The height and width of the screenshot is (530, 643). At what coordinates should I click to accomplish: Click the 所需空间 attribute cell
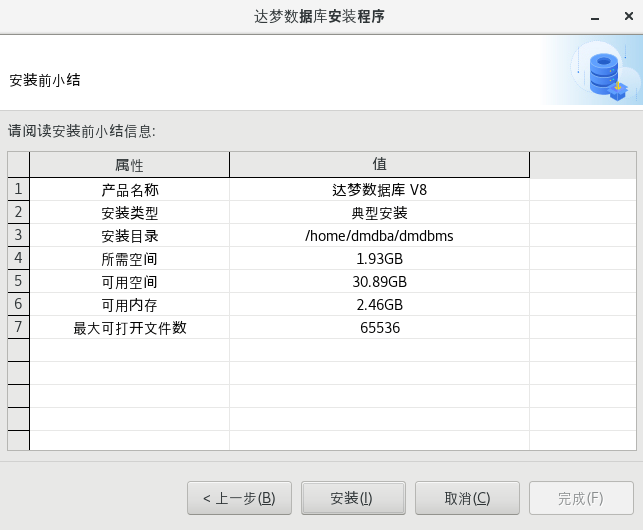[x=130, y=258]
